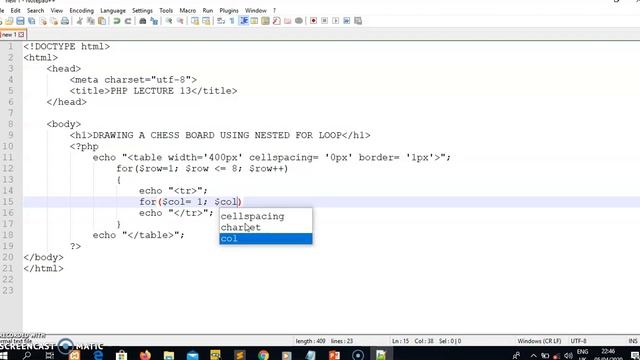This screenshot has height=360, width=640.
Task: Open the Search menu
Action: point(36,10)
